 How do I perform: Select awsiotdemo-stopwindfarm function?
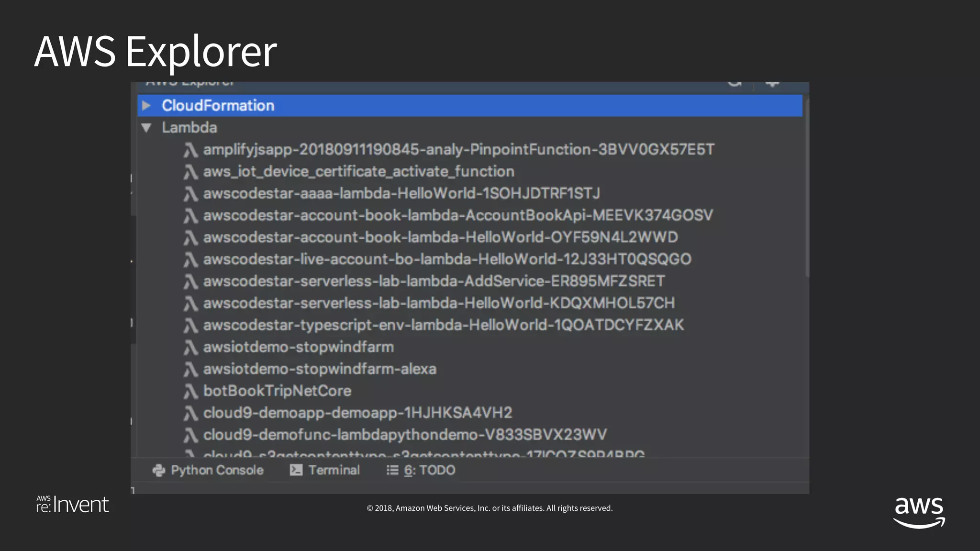point(298,347)
